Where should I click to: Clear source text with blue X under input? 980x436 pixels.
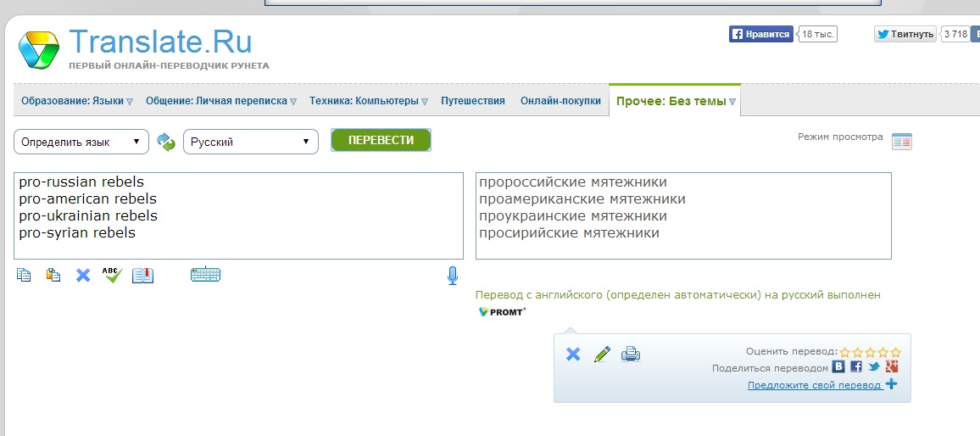point(83,275)
